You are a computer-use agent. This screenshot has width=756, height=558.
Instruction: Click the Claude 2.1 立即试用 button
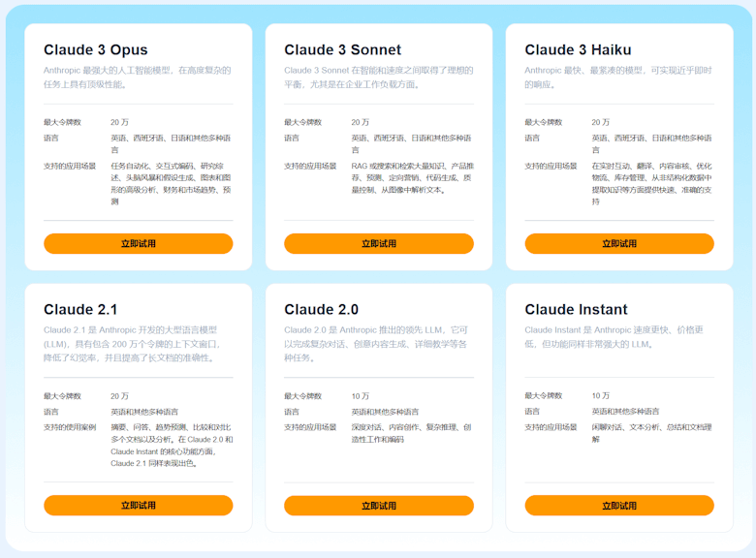coord(138,505)
